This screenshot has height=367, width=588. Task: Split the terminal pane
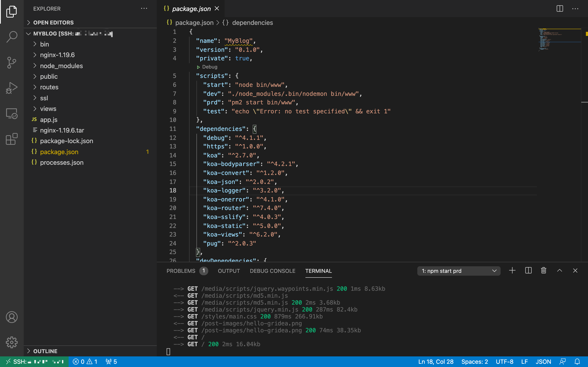(x=528, y=271)
